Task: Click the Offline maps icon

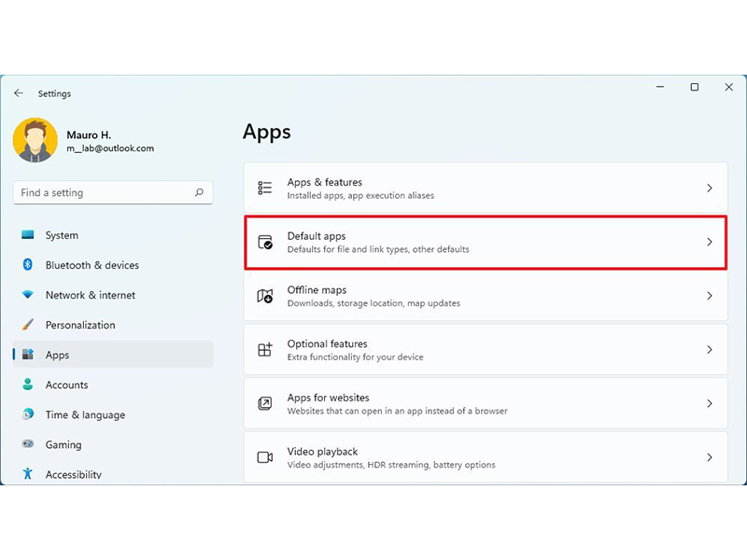Action: pos(265,296)
